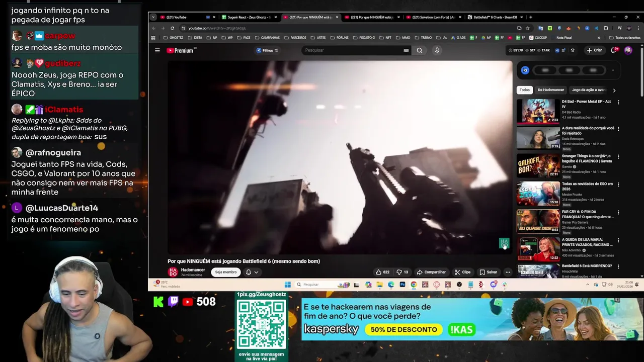Viewport: 644px width, 362px height.
Task: Open A dura realidade do porquê thumbnail
Action: pos(538,138)
